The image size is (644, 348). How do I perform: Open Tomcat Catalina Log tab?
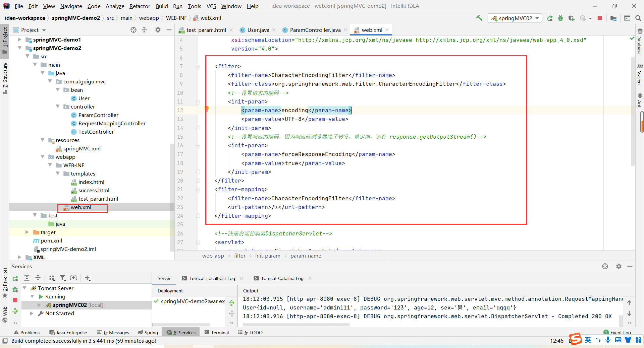coord(282,278)
